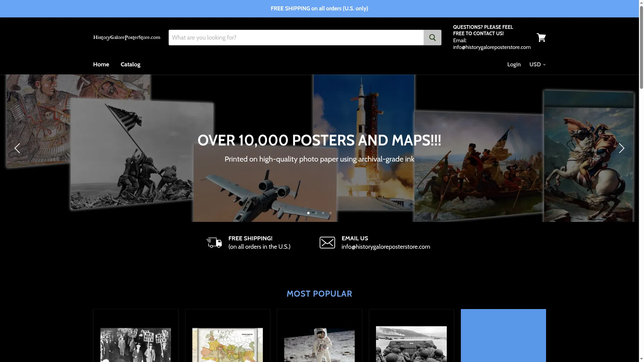The image size is (644, 362).
Task: Open the Roman Empire map poster thumbnail
Action: pos(227,345)
